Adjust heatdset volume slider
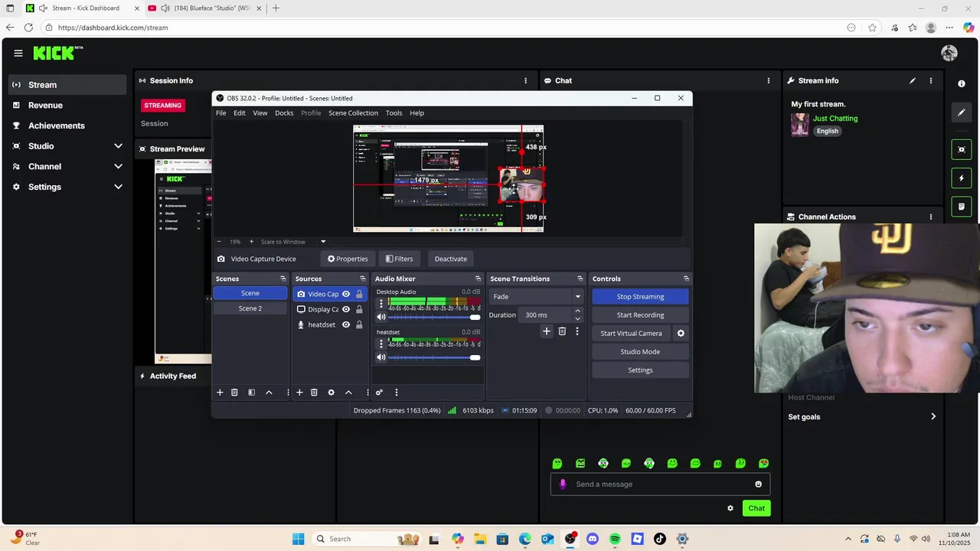 click(x=434, y=357)
